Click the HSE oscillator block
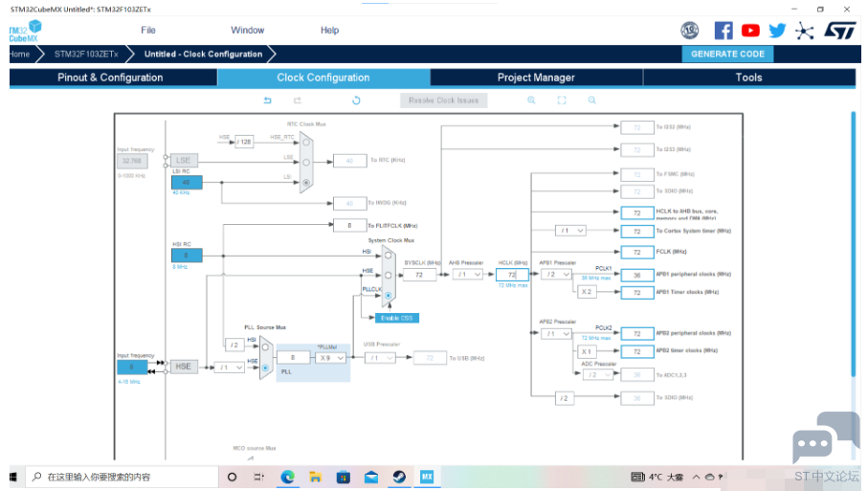The image size is (868, 491). click(183, 367)
